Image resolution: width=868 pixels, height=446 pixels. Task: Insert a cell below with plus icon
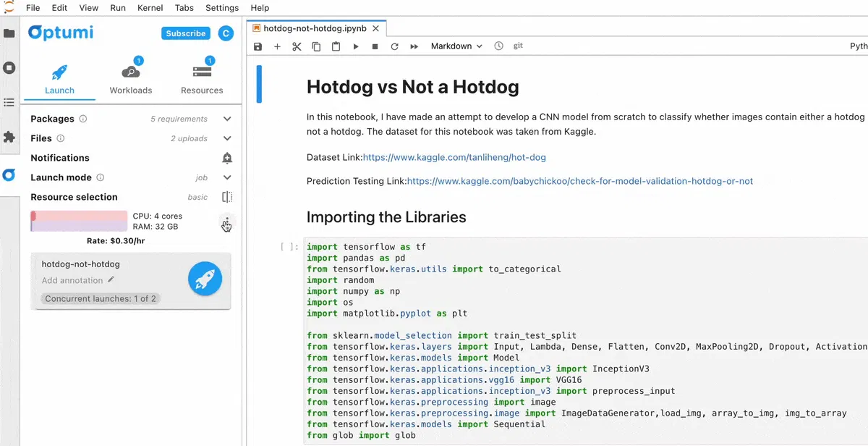277,46
